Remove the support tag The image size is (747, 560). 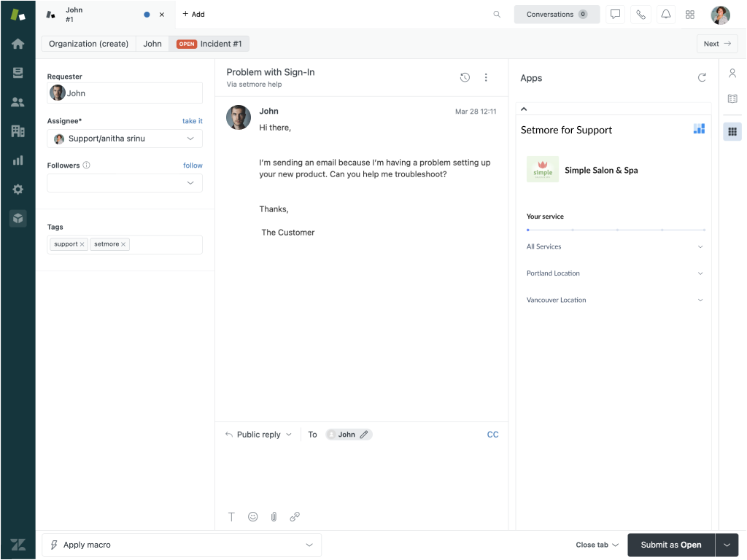pyautogui.click(x=82, y=244)
